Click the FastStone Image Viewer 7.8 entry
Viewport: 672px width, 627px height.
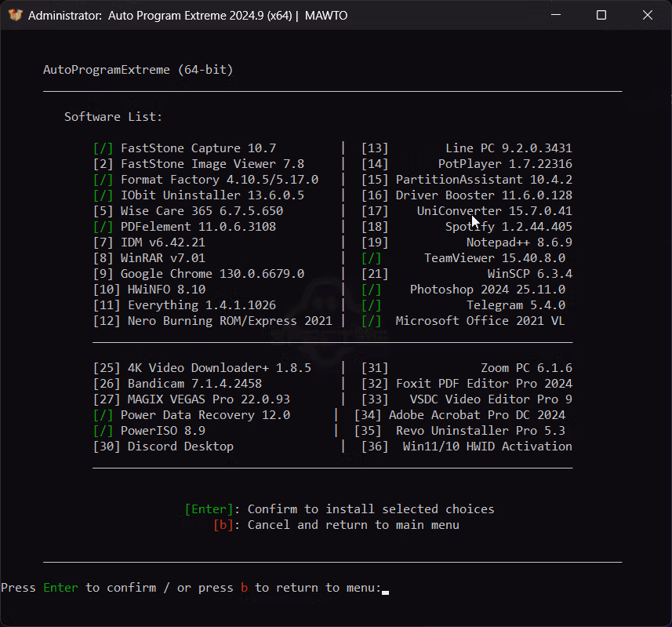pyautogui.click(x=198, y=164)
